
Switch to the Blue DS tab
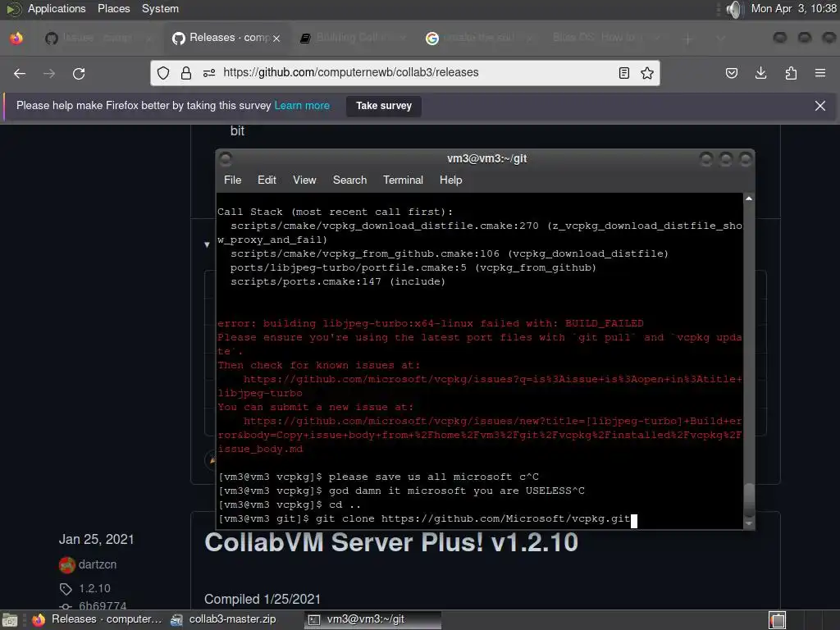(605, 38)
